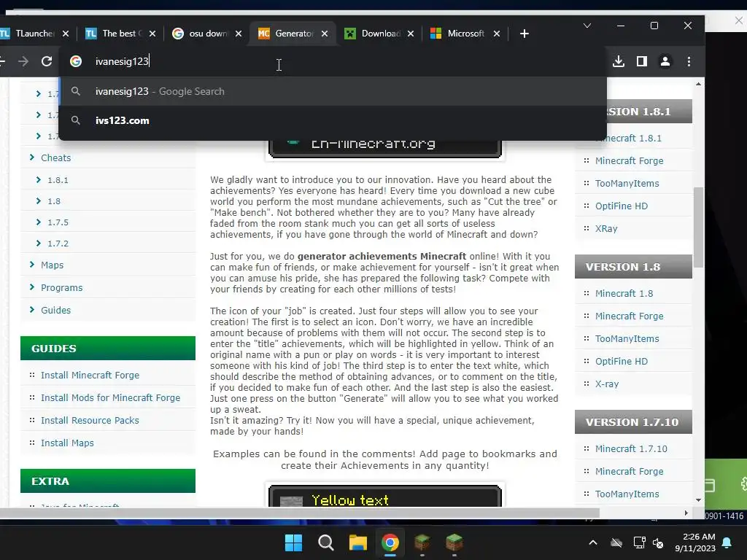This screenshot has width=747, height=560.
Task: Close the 'The best' tab
Action: coord(152,34)
